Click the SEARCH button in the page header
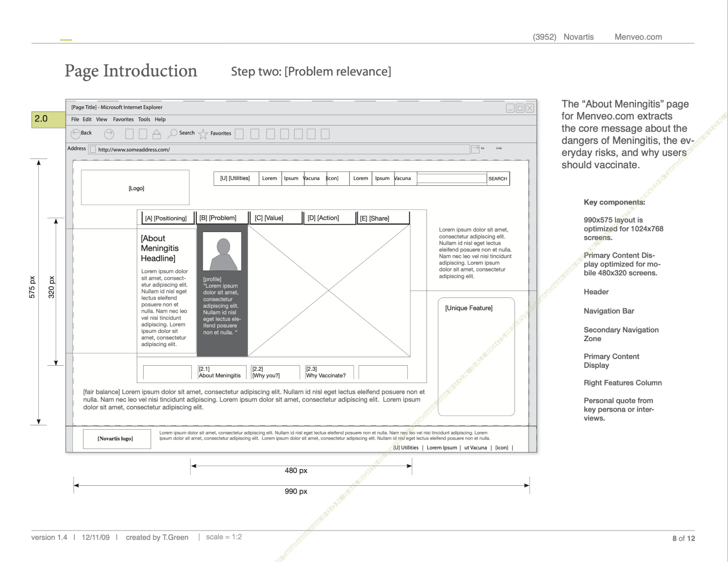The image size is (728, 562). 498,179
